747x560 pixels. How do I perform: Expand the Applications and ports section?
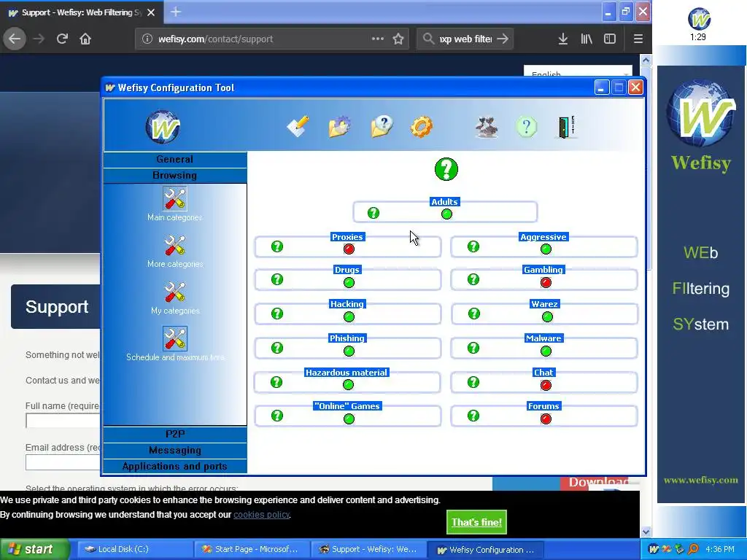coord(175,467)
